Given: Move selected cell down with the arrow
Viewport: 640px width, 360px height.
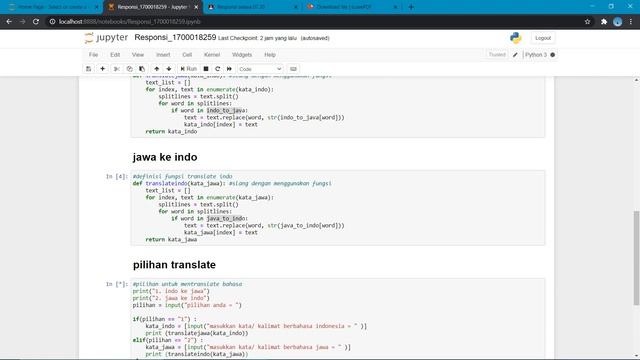Looking at the screenshot, I should 169,69.
